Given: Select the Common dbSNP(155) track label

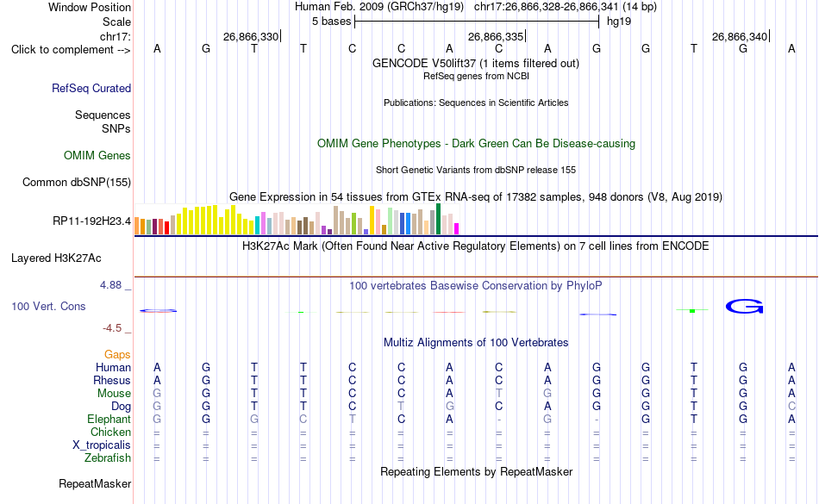Looking at the screenshot, I should coord(77,182).
